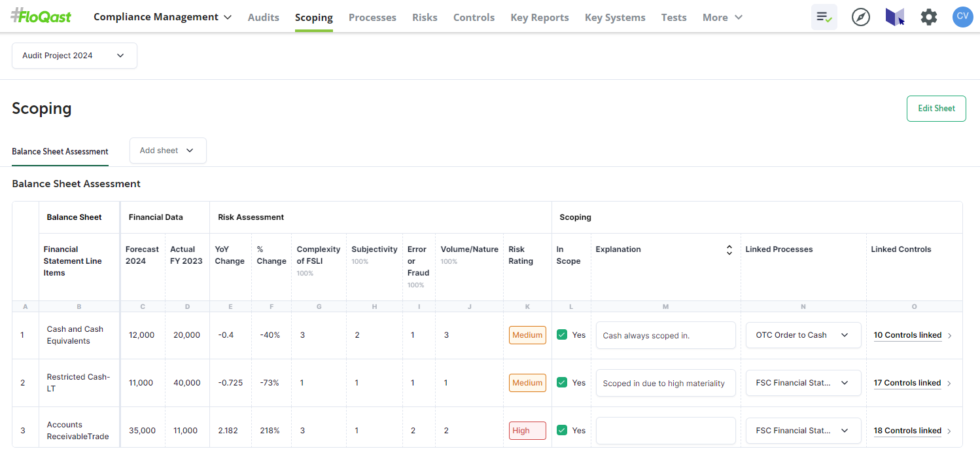Image resolution: width=980 pixels, height=449 pixels.
Task: Click the Scoped in due to high materiality field
Action: [666, 383]
